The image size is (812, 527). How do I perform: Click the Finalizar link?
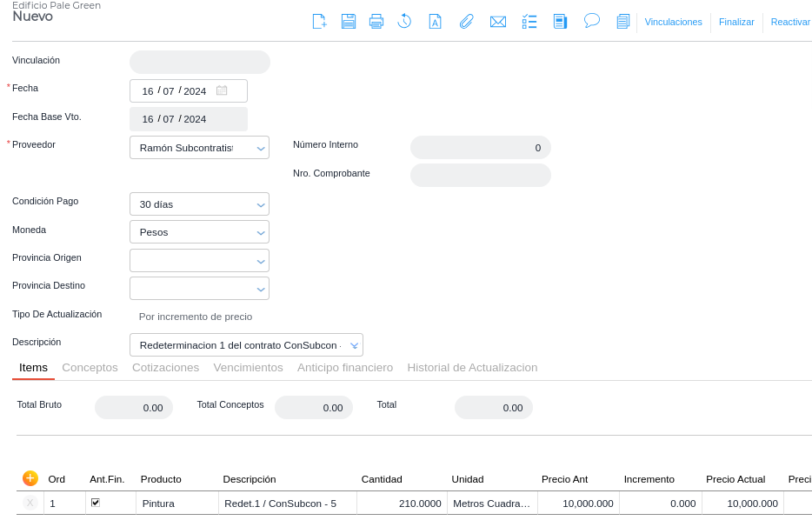coord(736,23)
